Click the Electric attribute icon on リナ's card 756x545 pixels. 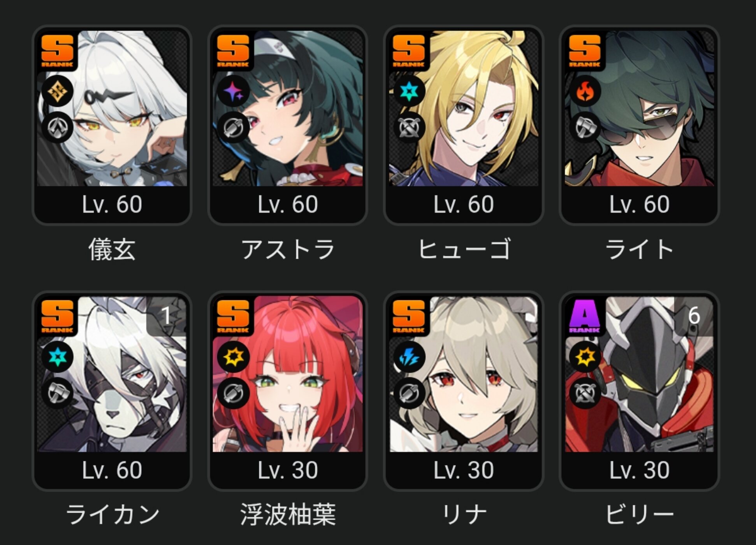pos(409,357)
